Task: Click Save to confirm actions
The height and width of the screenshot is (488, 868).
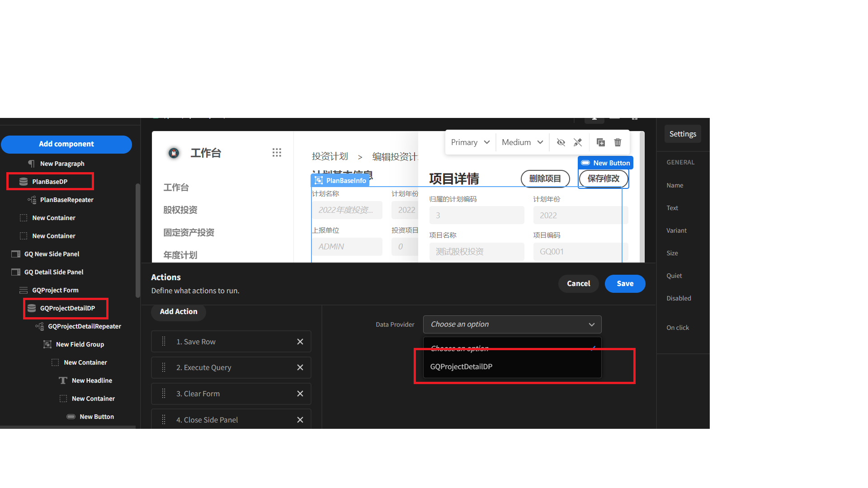Action: point(625,283)
